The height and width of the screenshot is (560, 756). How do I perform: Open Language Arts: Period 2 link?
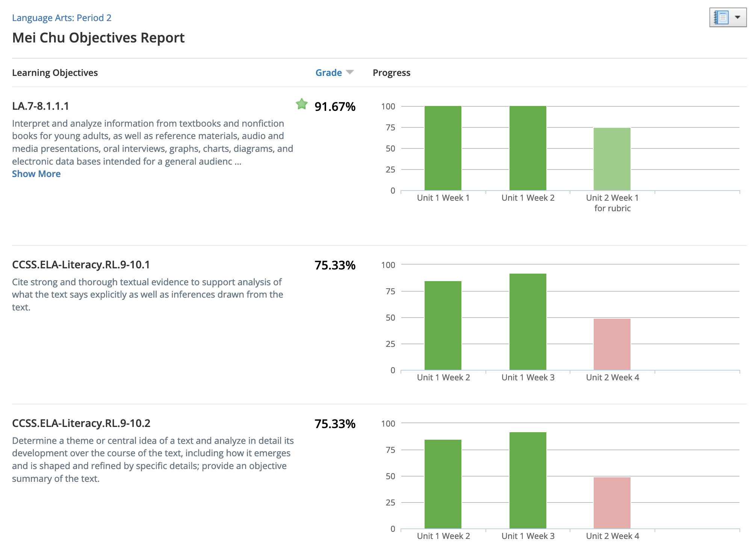tap(62, 18)
